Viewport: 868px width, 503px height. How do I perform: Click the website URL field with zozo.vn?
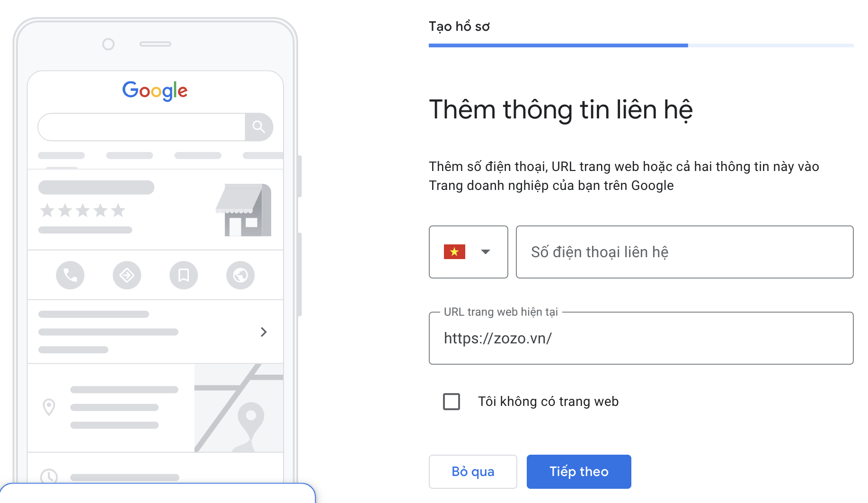[641, 338]
